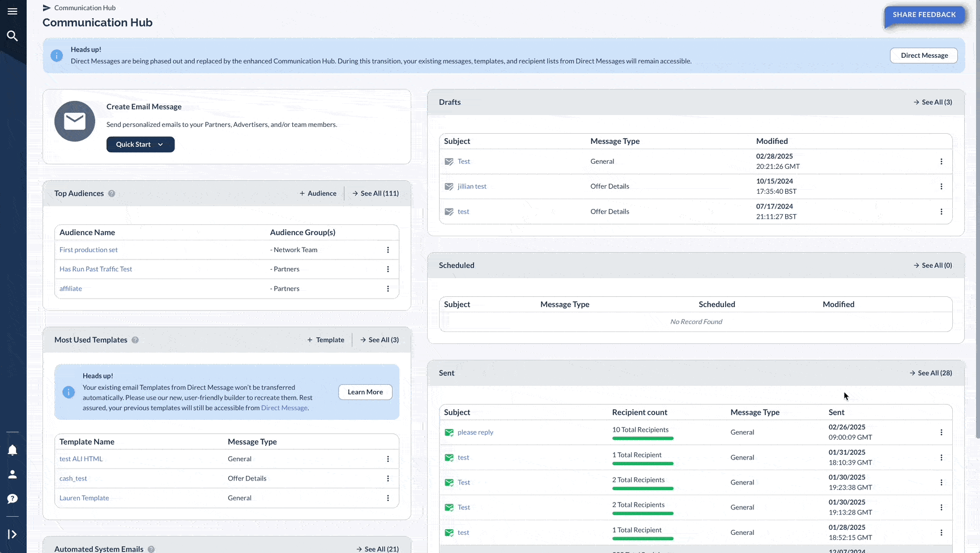See All (21) automated system emails
Viewport: 980px width, 553px height.
pyautogui.click(x=378, y=549)
